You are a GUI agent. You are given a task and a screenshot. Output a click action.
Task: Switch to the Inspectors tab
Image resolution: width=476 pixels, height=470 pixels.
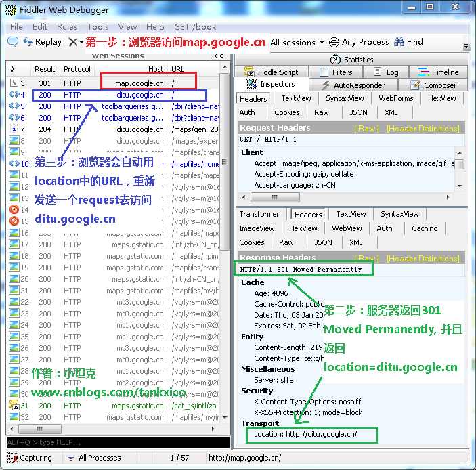271,84
